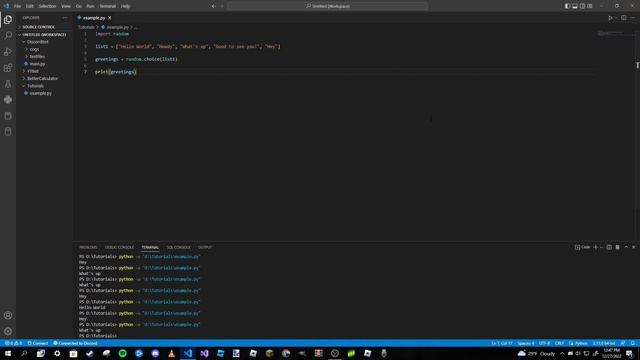Image resolution: width=640 pixels, height=360 pixels.
Task: Open Spotify from the taskbar
Action: pos(122,353)
